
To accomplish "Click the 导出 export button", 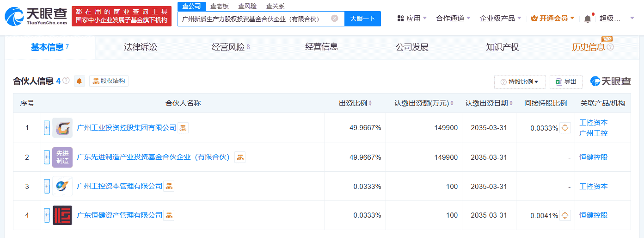I will pyautogui.click(x=566, y=81).
